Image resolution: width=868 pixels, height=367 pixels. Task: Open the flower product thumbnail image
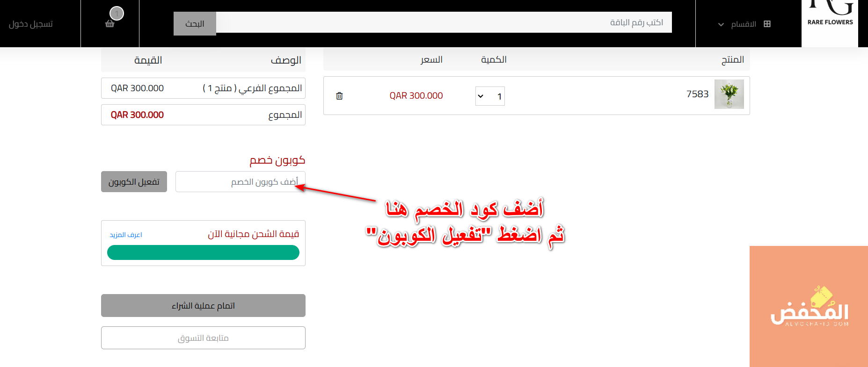(x=729, y=94)
